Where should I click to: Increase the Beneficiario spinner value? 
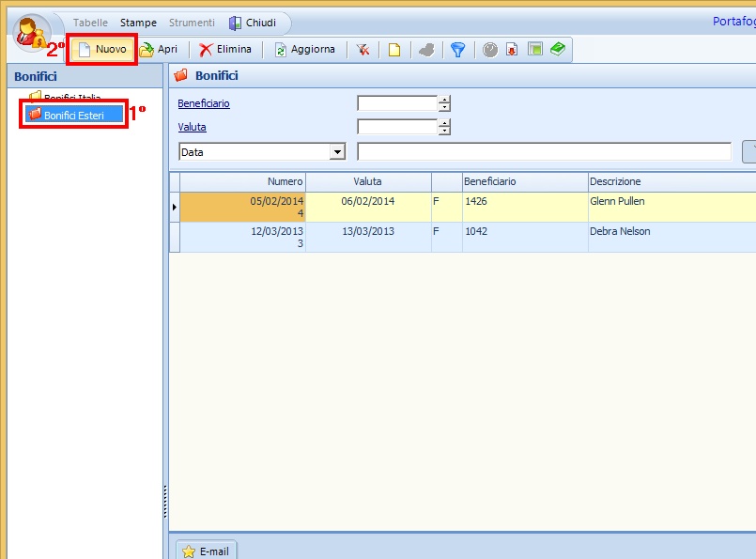click(x=445, y=100)
